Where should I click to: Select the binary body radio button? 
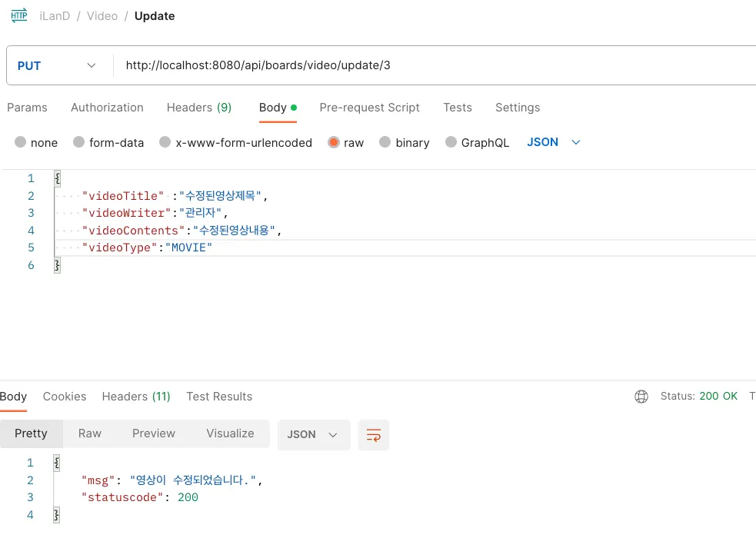385,142
